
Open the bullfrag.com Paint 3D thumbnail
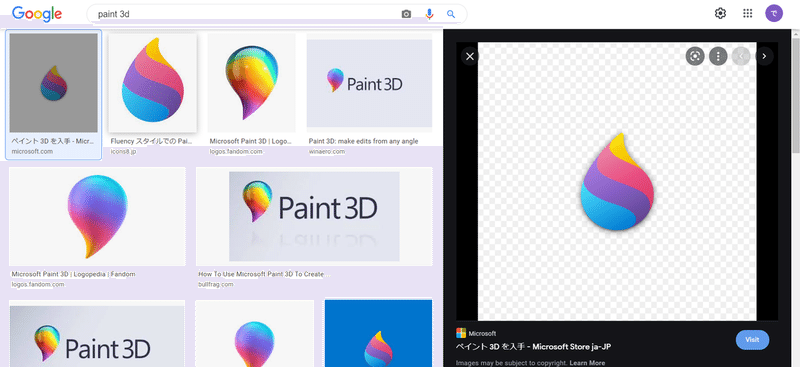point(314,216)
